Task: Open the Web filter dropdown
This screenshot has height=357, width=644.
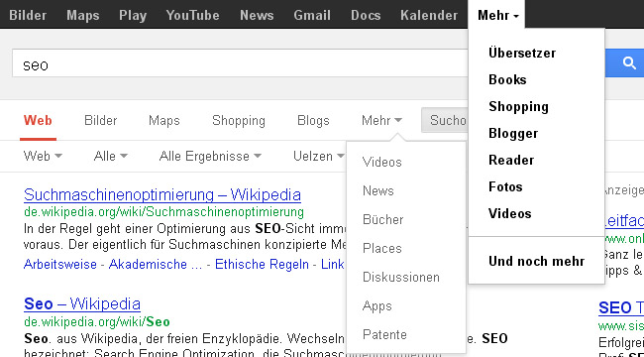Action: click(43, 157)
